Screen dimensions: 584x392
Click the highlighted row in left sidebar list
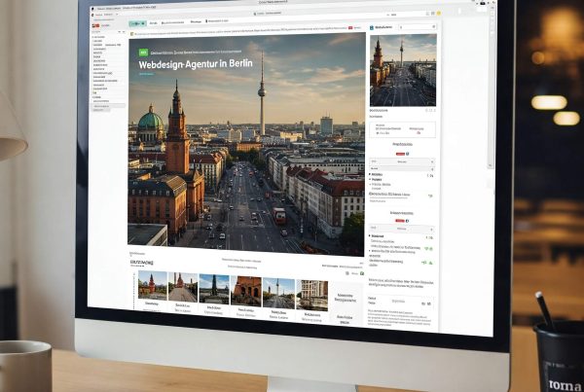(108, 106)
